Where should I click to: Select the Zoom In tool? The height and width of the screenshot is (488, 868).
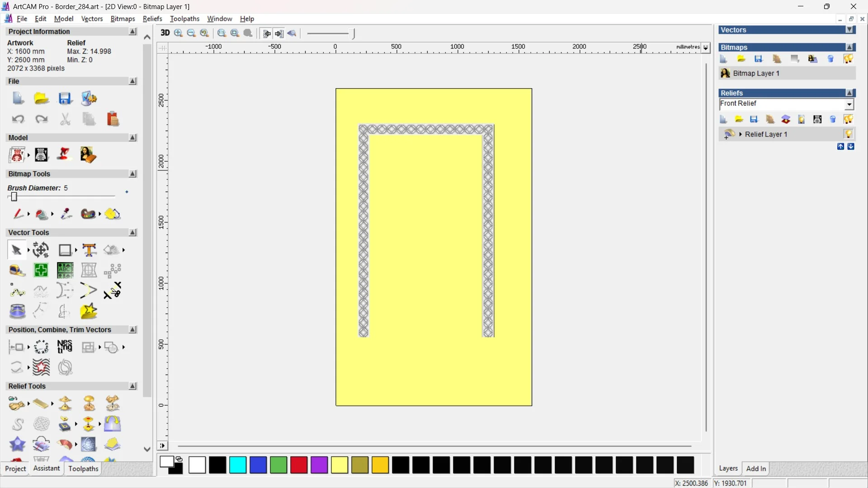[x=178, y=33]
